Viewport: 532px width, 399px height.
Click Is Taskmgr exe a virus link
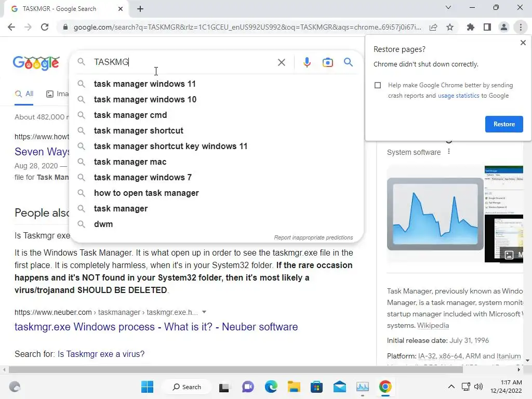(101, 354)
